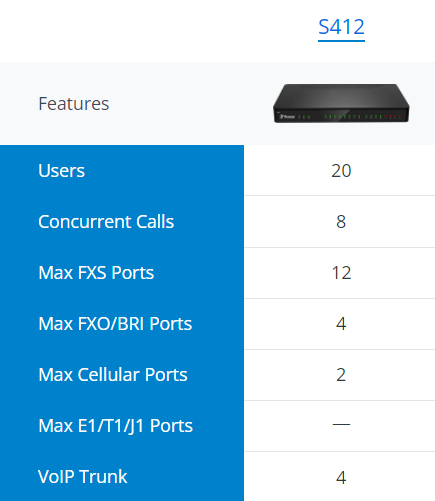This screenshot has height=501, width=435.
Task: Select the Max FXS Ports value 12
Action: point(341,273)
